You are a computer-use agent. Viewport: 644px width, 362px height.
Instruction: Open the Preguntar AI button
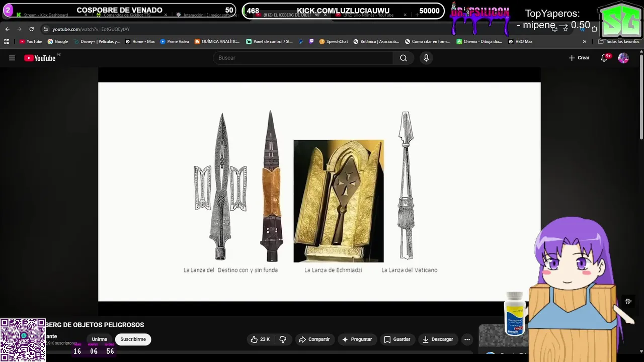[x=357, y=339]
